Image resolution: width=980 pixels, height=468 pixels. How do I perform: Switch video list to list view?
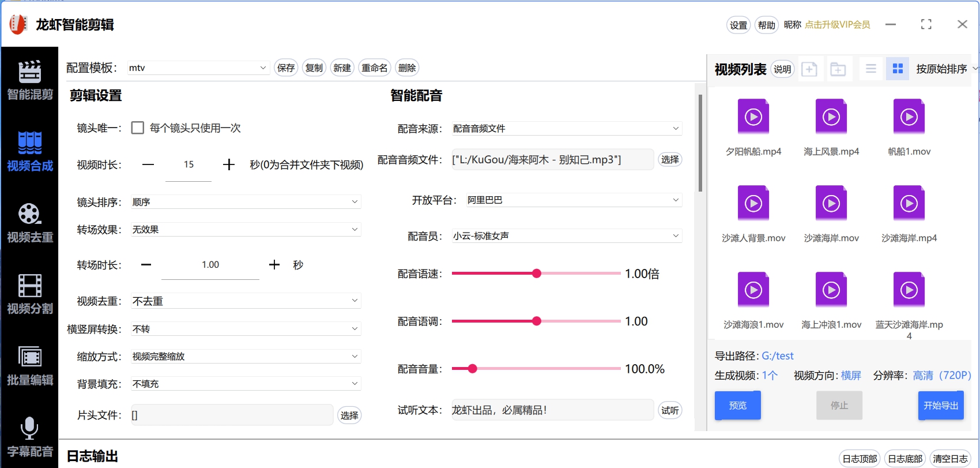tap(870, 69)
